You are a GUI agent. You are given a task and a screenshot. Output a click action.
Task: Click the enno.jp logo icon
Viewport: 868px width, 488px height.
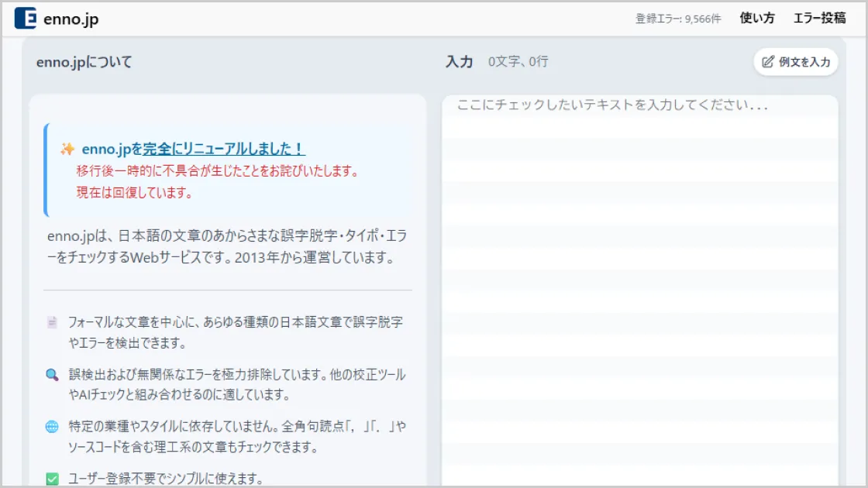[x=26, y=19]
